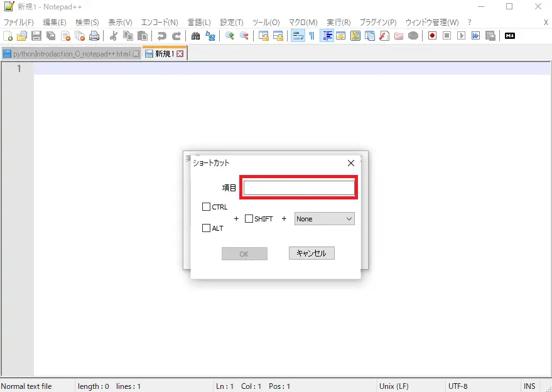Click the Zoom In magnifier icon
The image size is (552, 392).
(x=230, y=36)
